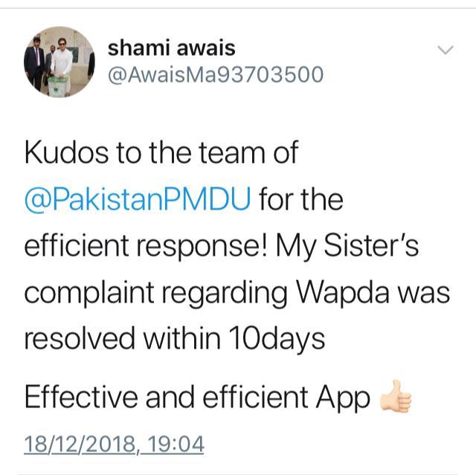Click the text line 'Kudos to the team of'
This screenshot has width=476, height=475.
[x=161, y=152]
